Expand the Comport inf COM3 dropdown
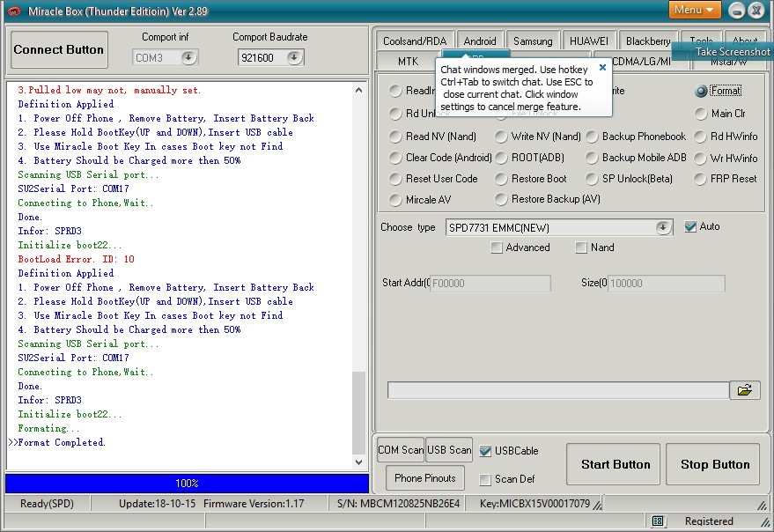 [188, 58]
